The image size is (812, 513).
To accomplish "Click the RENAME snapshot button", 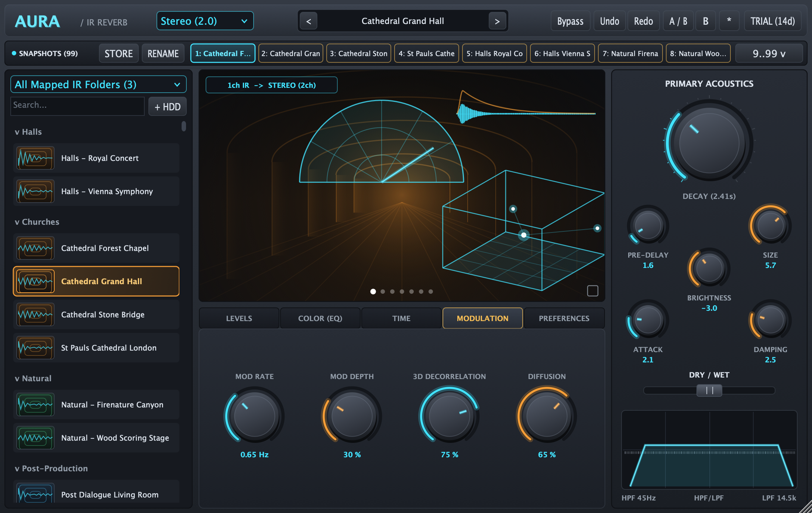I will [163, 54].
